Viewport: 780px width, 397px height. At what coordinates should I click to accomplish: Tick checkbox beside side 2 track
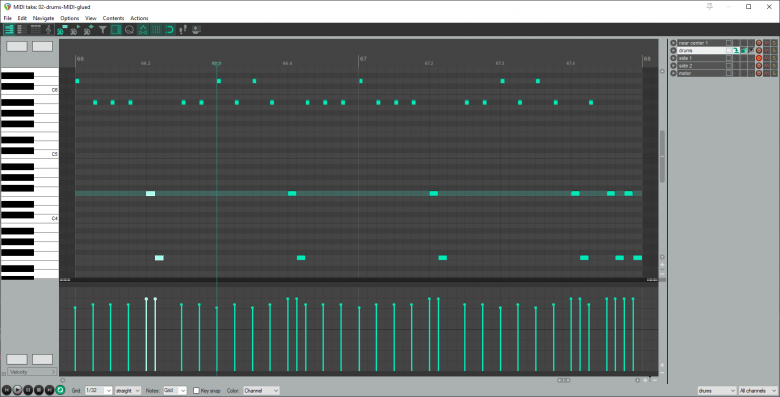pyautogui.click(x=729, y=66)
